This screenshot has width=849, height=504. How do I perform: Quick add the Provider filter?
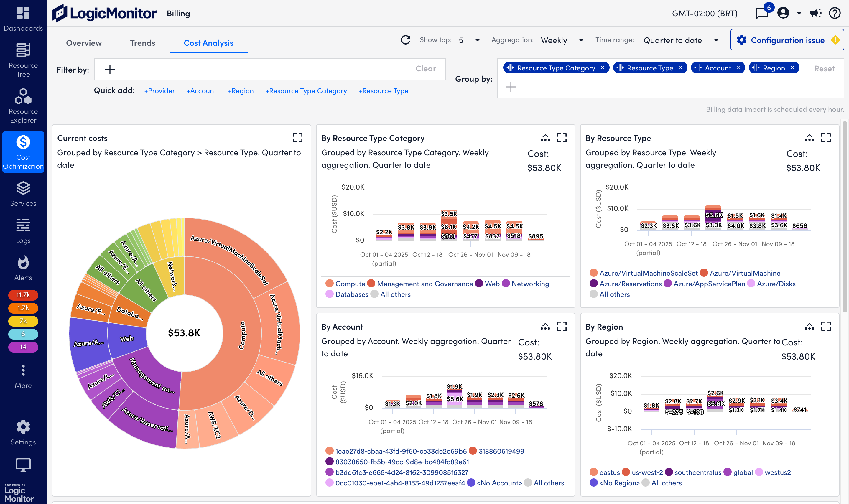click(x=159, y=91)
